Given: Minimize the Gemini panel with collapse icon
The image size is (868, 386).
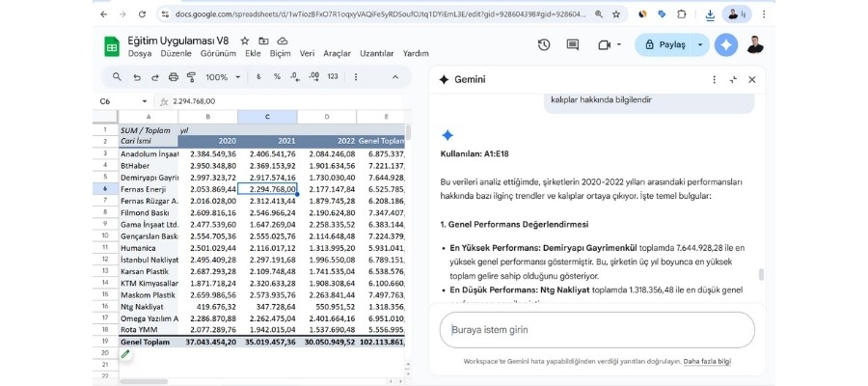Looking at the screenshot, I should [733, 80].
